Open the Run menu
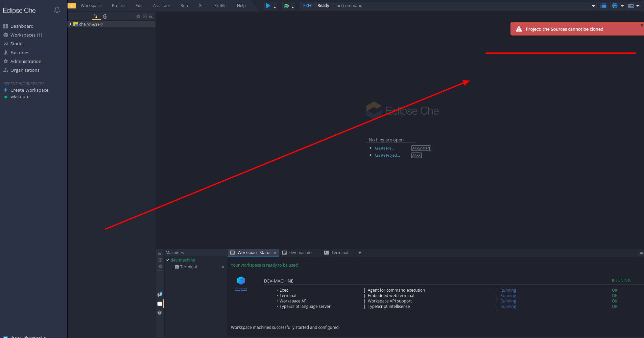The width and height of the screenshot is (644, 338). click(x=184, y=6)
